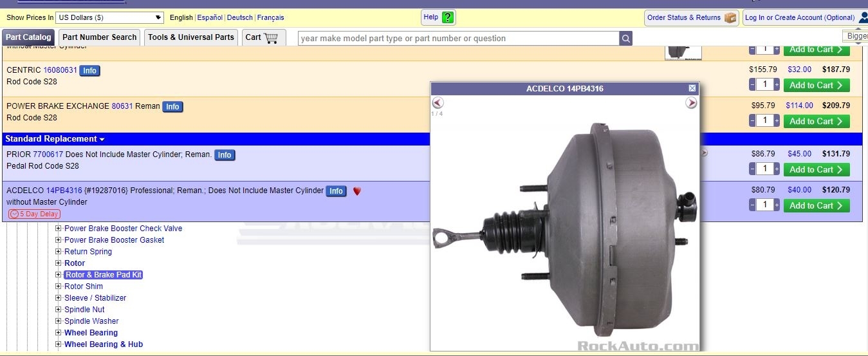Image resolution: width=868 pixels, height=356 pixels.
Task: Open the Spindle Washer category link
Action: coord(91,321)
